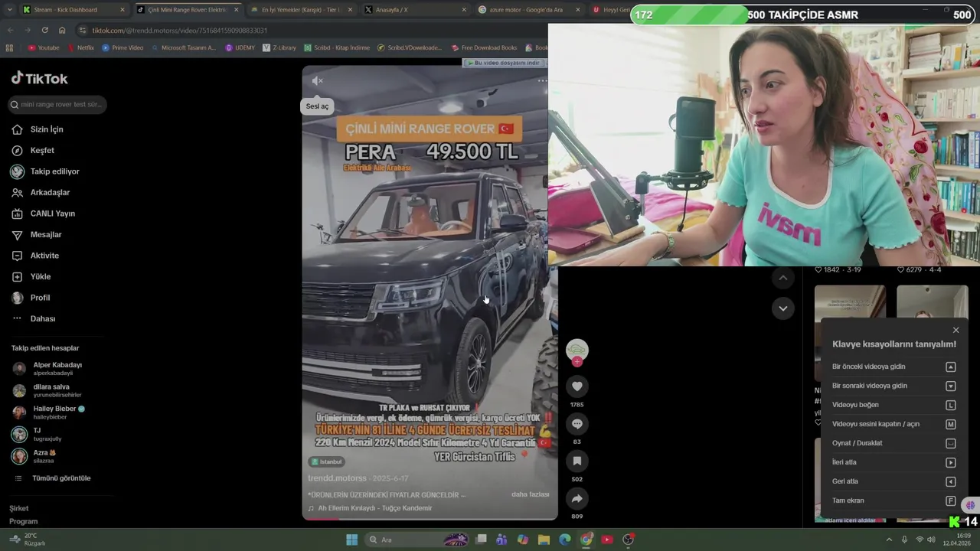Image resolution: width=980 pixels, height=551 pixels.
Task: Open Yükle upload page
Action: (40, 277)
